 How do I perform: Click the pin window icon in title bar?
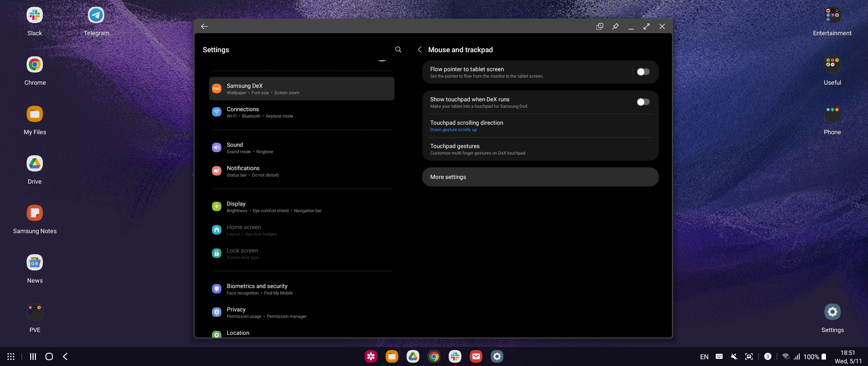pyautogui.click(x=615, y=26)
